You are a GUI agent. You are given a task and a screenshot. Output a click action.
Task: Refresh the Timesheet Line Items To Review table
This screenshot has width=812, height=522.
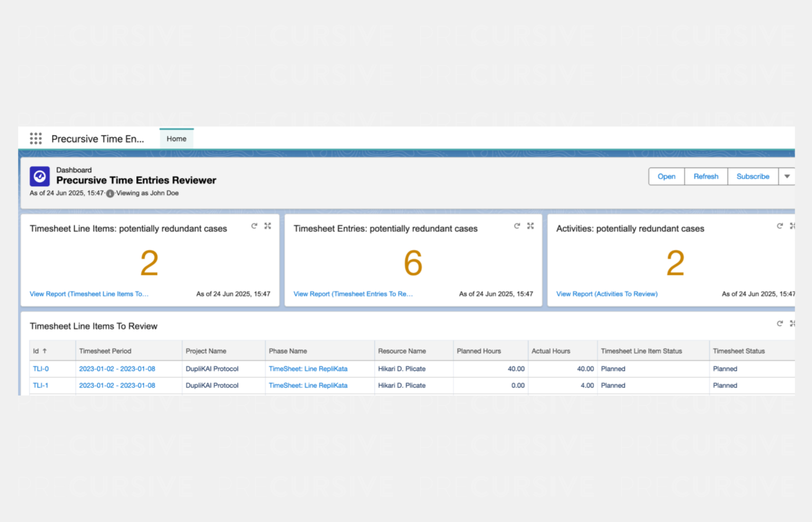click(780, 324)
